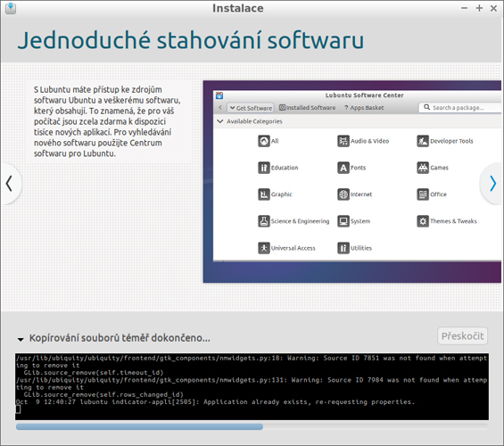Click the Office category icon
This screenshot has height=446, width=504.
pos(423,194)
